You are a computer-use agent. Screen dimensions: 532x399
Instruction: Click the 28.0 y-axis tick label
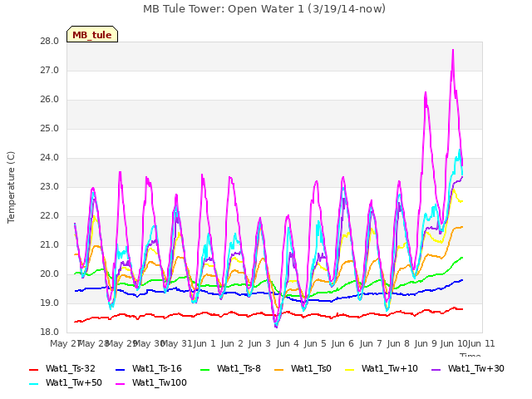click(50, 42)
